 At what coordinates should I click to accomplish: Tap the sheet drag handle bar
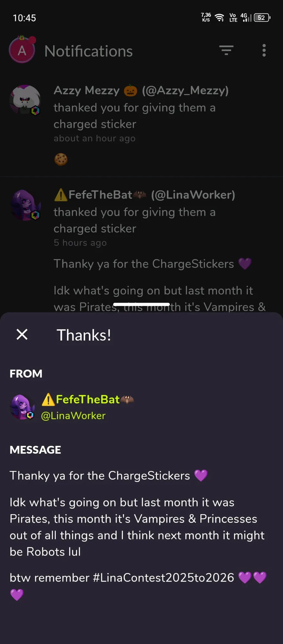141,304
